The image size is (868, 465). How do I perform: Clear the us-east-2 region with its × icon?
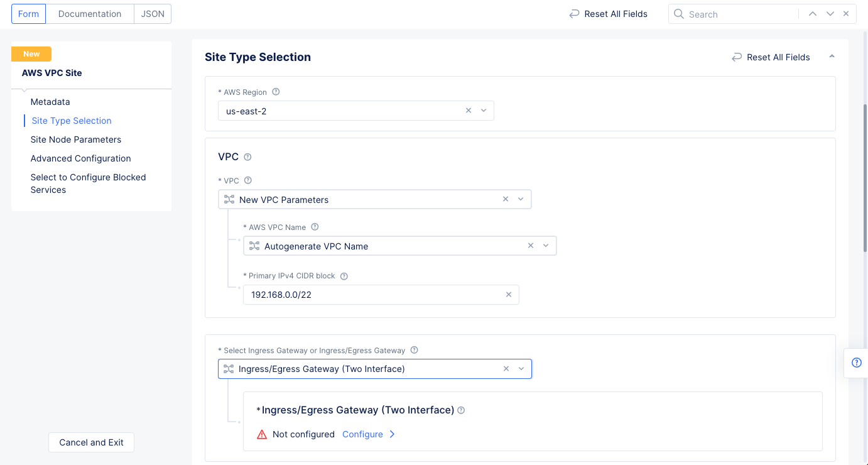[x=468, y=110]
